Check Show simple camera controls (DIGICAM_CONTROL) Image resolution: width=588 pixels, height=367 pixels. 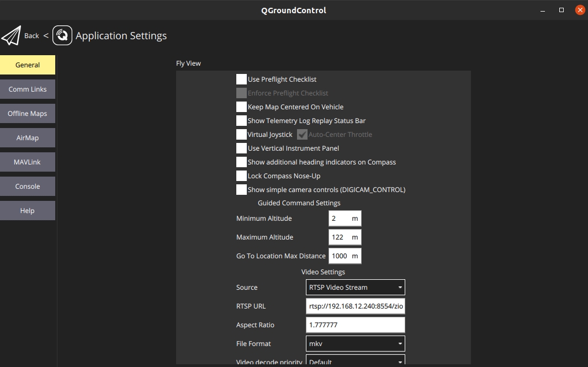point(241,190)
